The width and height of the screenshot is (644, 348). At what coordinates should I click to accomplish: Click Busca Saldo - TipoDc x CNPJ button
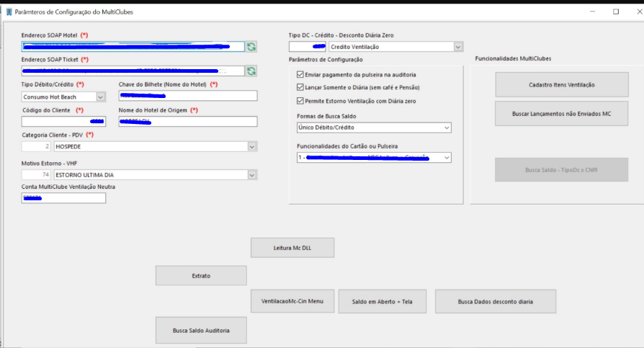(561, 170)
